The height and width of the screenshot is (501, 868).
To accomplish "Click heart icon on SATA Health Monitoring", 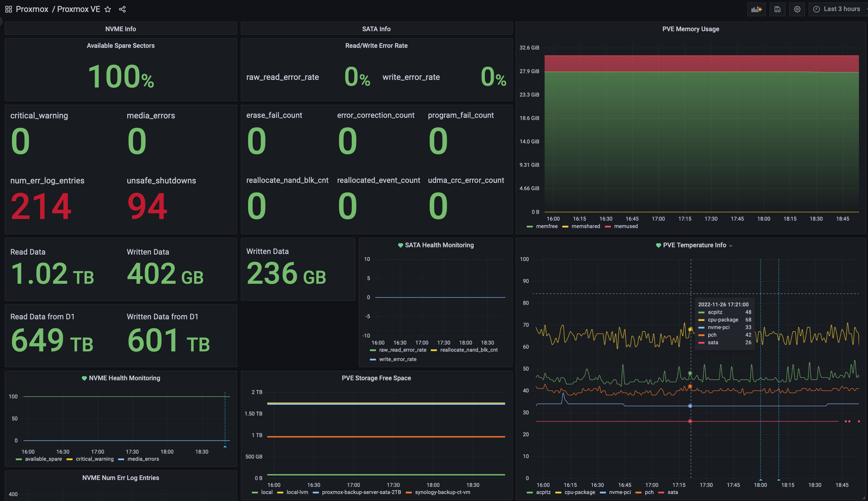I will 400,245.
